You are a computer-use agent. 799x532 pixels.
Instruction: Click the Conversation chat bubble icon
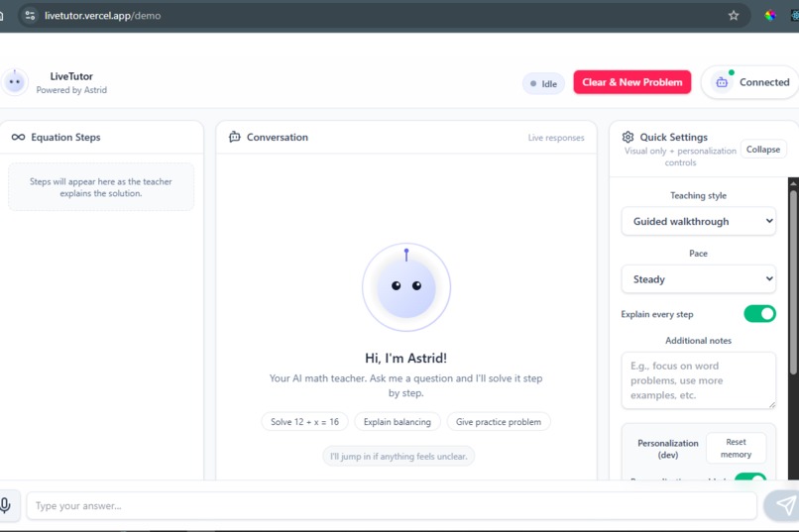point(234,137)
